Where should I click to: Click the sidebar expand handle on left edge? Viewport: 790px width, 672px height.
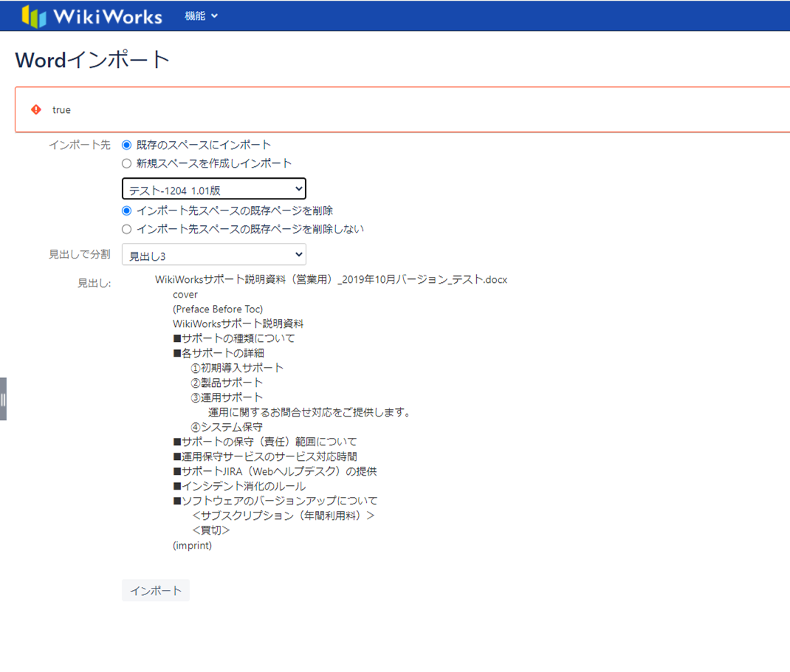[4, 400]
